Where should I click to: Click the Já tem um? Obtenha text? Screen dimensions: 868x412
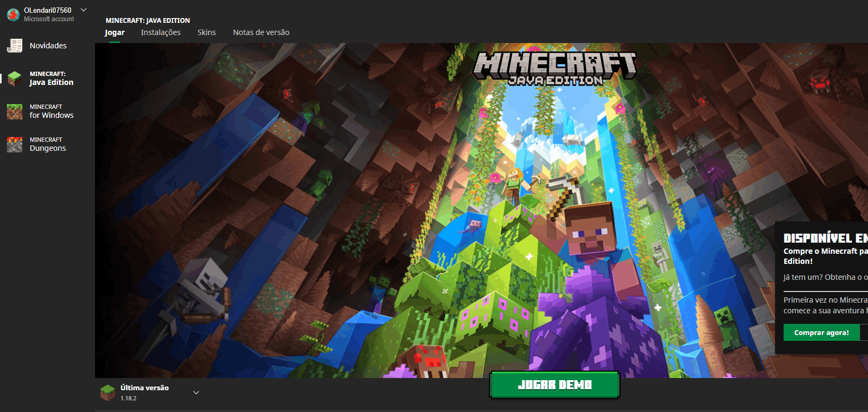[826, 277]
